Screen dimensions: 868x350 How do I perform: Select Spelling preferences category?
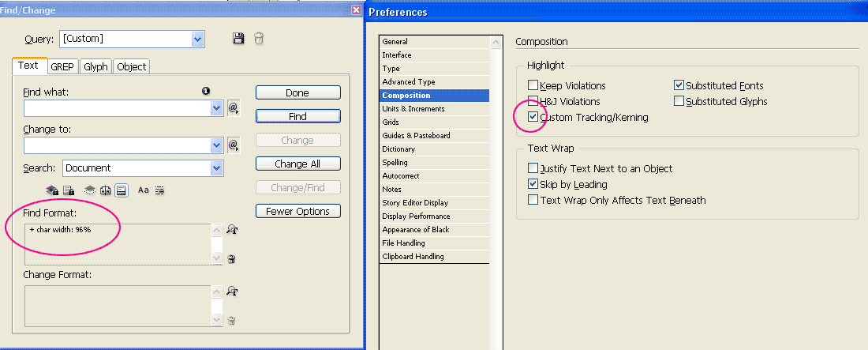(435, 163)
